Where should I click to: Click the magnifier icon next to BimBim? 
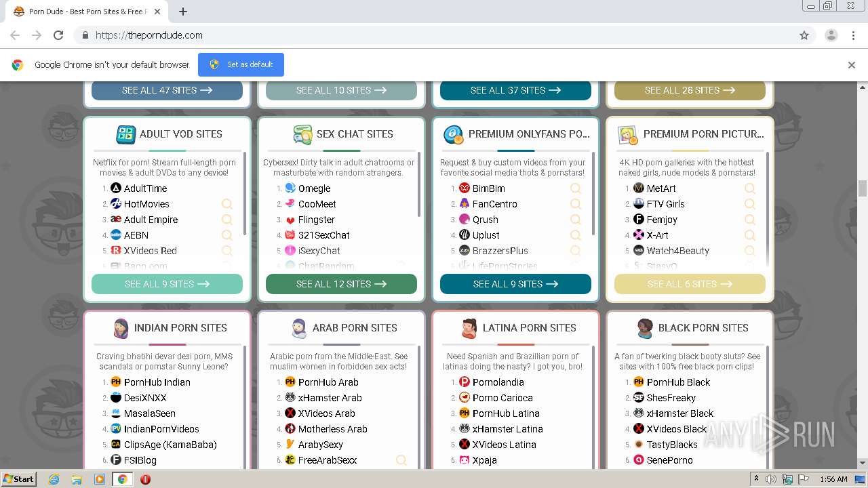pyautogui.click(x=576, y=188)
